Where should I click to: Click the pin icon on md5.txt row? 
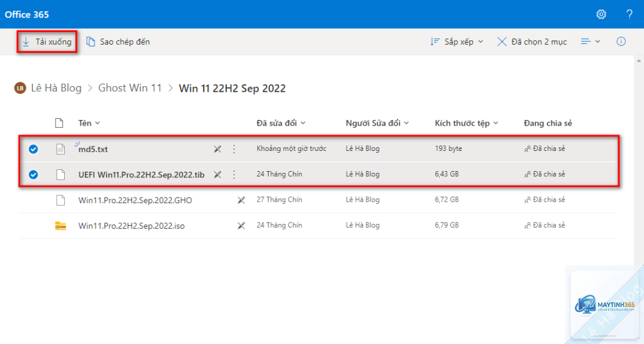[217, 149]
